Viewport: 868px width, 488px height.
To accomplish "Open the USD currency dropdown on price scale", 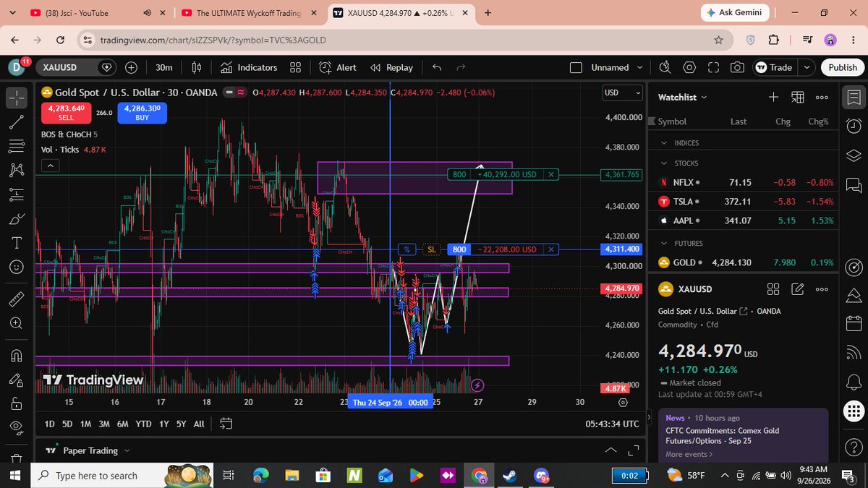I will (623, 93).
